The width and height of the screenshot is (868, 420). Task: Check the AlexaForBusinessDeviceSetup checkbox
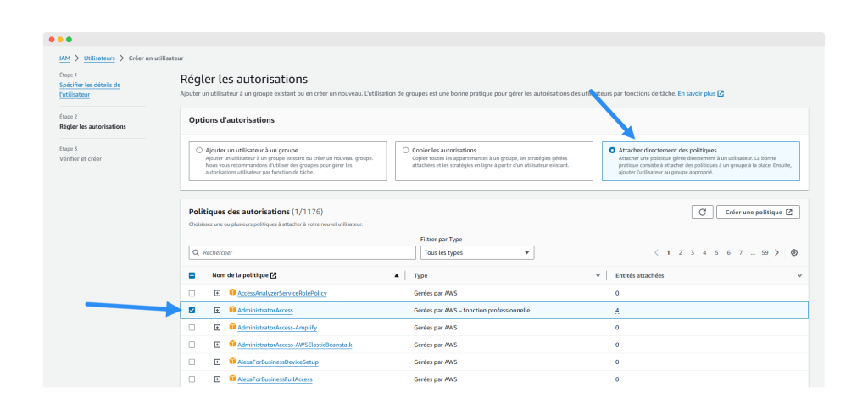(x=192, y=362)
